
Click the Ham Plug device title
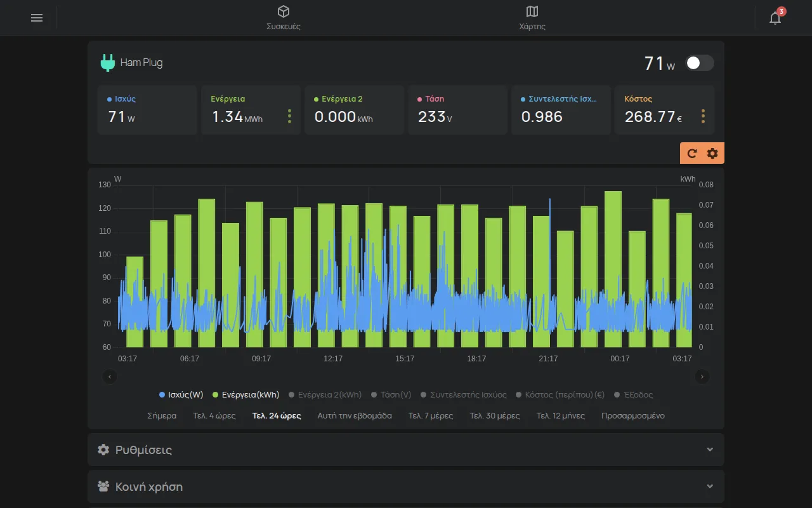141,63
